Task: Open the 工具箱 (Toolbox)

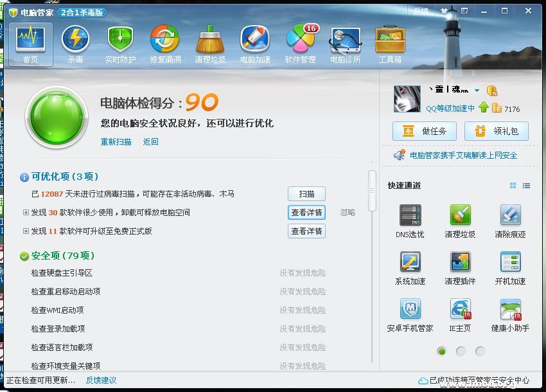Action: click(390, 44)
